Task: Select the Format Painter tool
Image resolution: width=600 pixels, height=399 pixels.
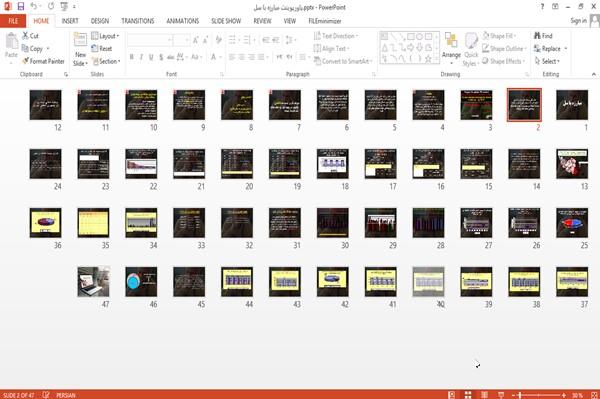Action: pyautogui.click(x=43, y=61)
